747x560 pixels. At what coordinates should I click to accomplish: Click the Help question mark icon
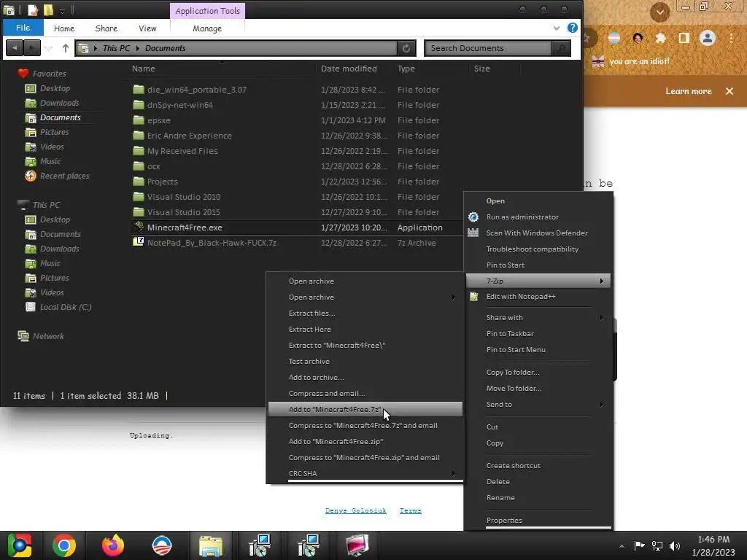[572, 28]
